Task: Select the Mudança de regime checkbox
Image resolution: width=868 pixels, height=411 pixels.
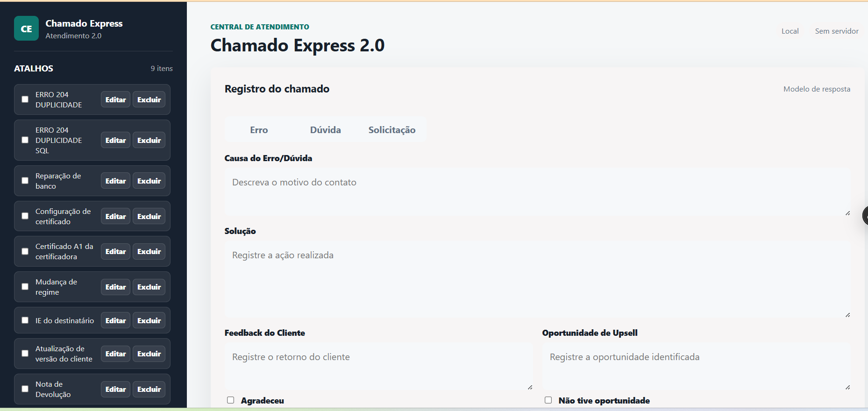Action: [x=25, y=287]
